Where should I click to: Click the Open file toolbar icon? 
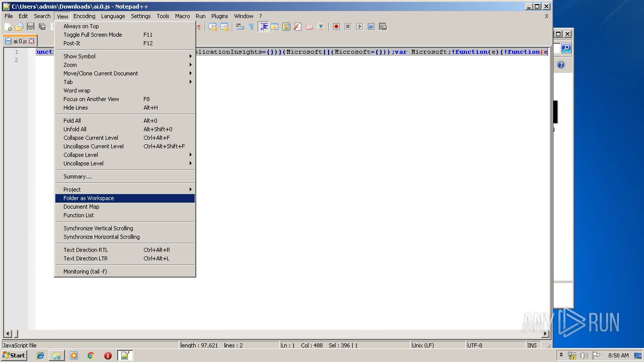[x=19, y=27]
